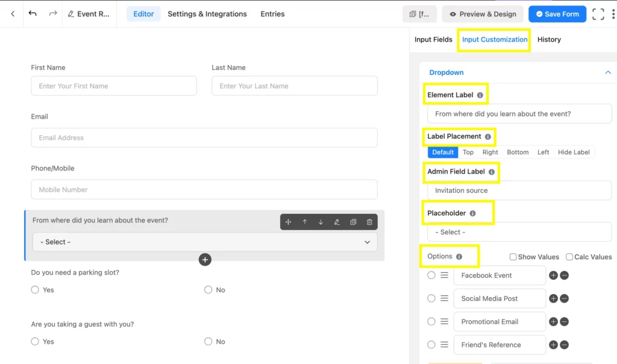Choose Hide Label placement option
This screenshot has width=617, height=364.
(574, 152)
